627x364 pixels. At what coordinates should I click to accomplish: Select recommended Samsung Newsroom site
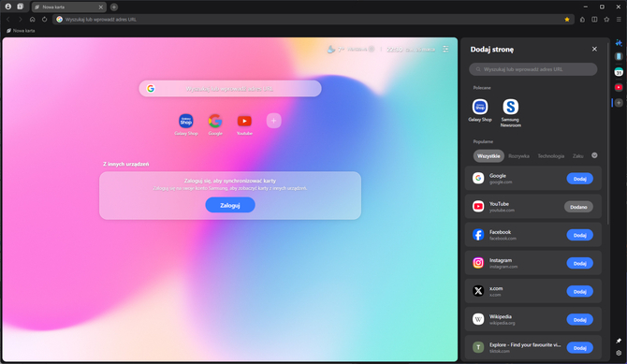tap(511, 113)
